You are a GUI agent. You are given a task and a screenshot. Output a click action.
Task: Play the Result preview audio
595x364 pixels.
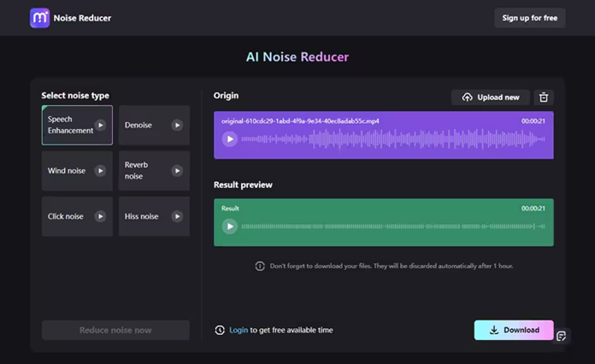point(229,226)
